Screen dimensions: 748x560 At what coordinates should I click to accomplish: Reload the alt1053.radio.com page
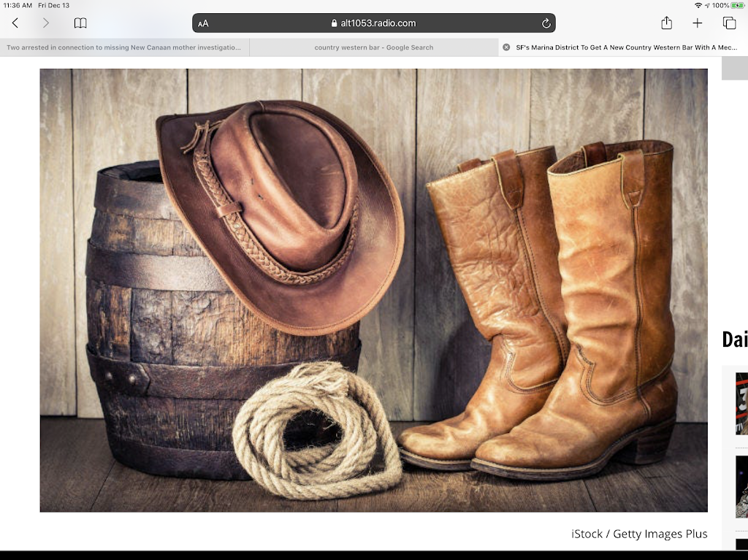click(546, 23)
